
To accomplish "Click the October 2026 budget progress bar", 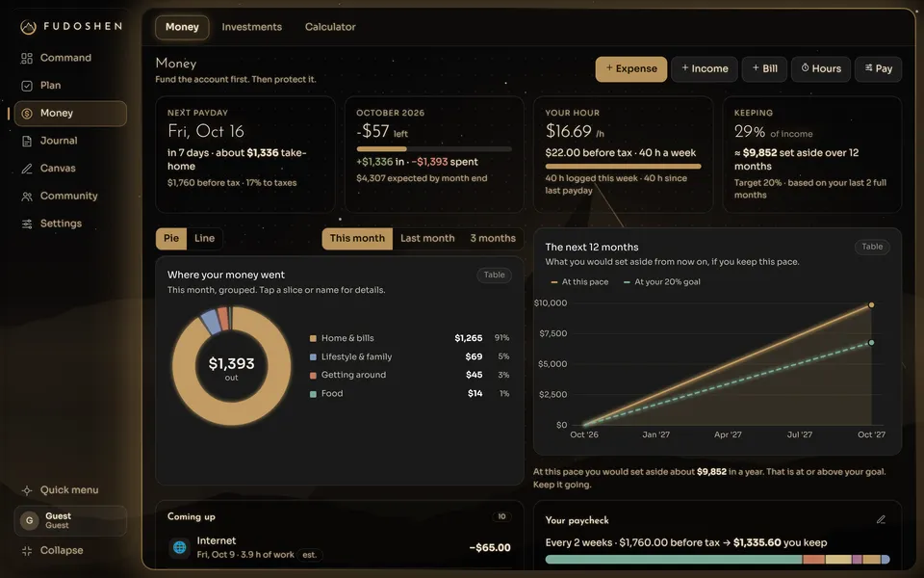I will (434, 149).
